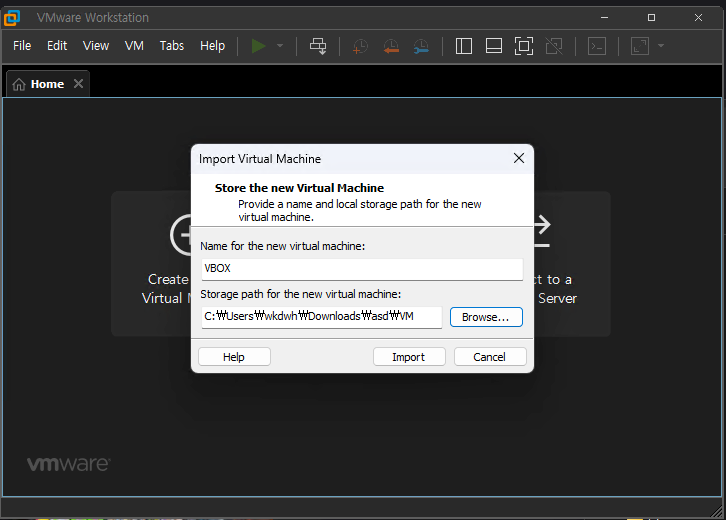
Task: Close the Home tab
Action: point(79,84)
